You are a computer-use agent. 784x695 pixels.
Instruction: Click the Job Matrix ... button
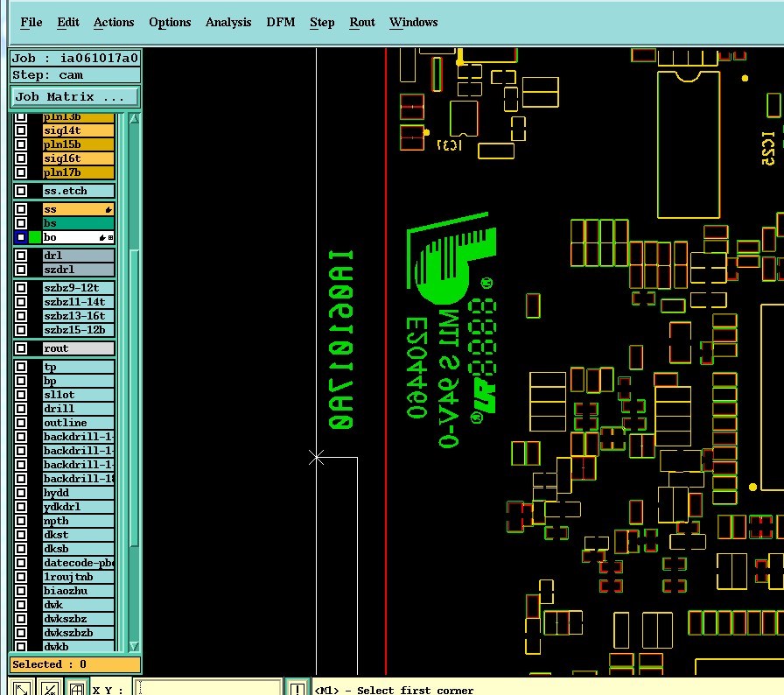point(75,96)
